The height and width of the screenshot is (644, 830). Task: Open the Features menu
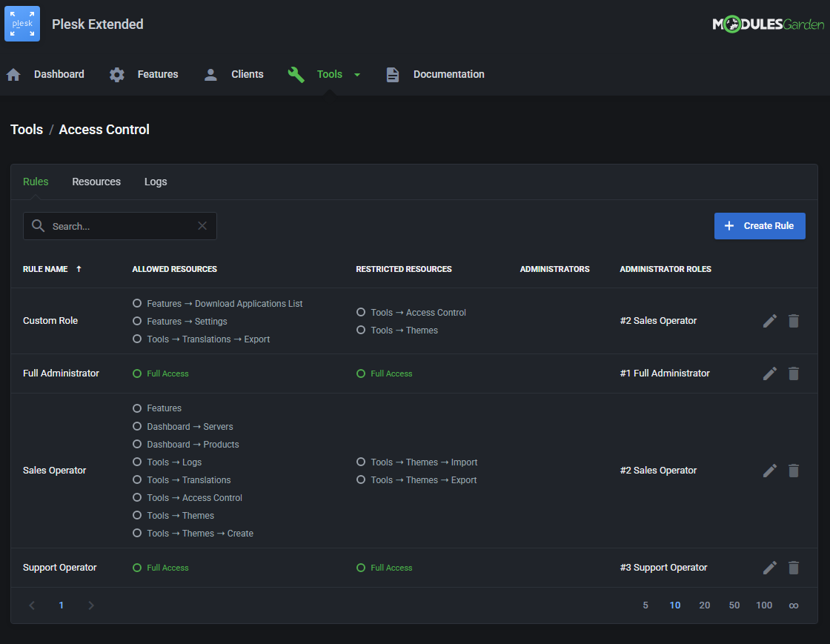(158, 75)
